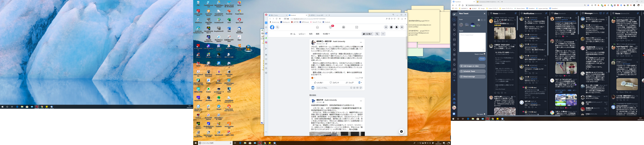Close the New Tweet panel

pos(485,13)
